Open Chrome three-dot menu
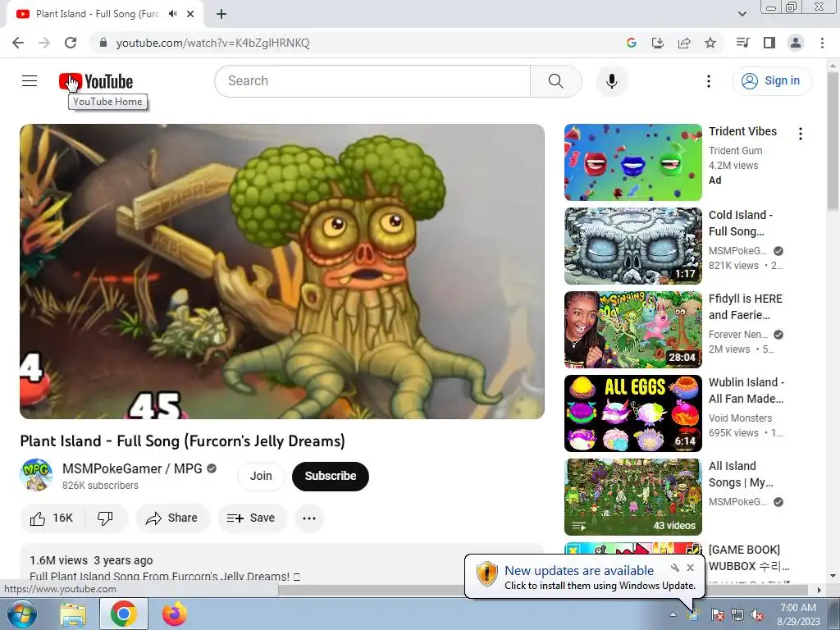The image size is (840, 630). [x=822, y=43]
